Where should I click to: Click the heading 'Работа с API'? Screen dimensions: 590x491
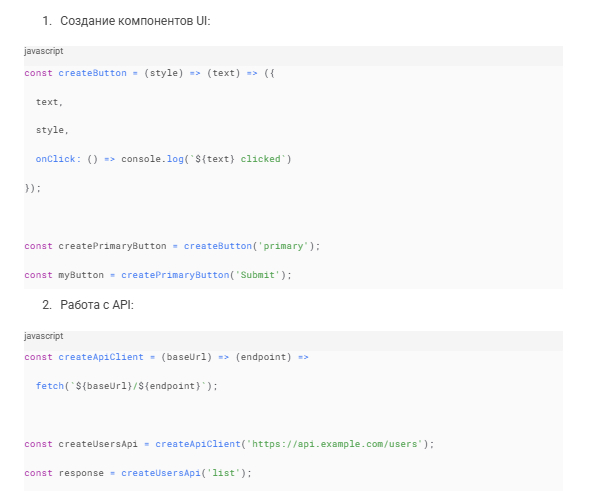(x=97, y=305)
